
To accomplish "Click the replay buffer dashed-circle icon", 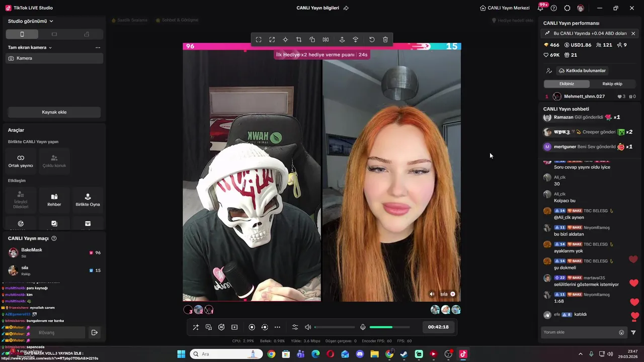I will pyautogui.click(x=265, y=327).
